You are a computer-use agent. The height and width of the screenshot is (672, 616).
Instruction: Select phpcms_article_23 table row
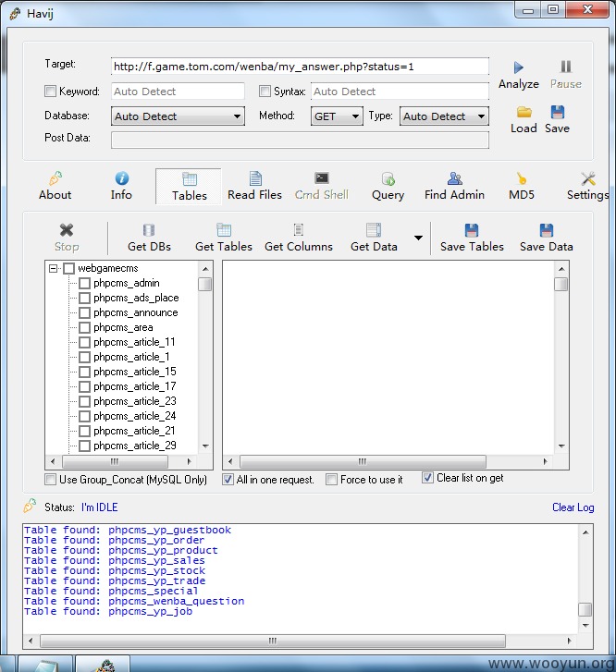tap(135, 401)
